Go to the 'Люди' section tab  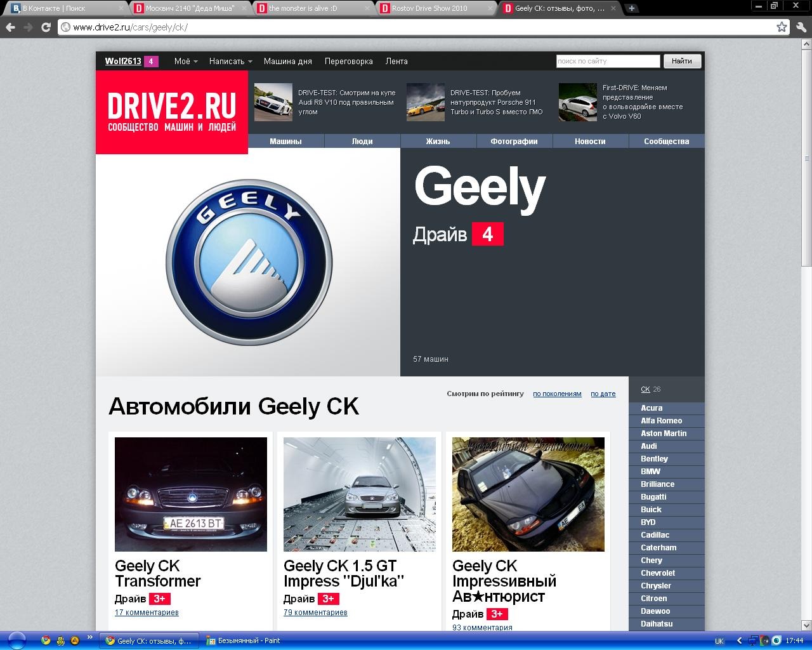pyautogui.click(x=362, y=142)
